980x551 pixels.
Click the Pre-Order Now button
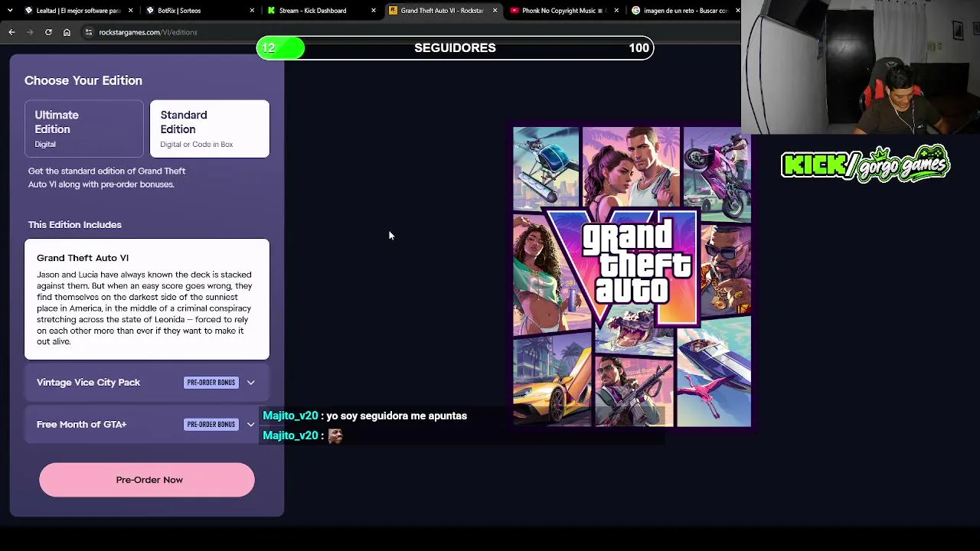pos(147,480)
